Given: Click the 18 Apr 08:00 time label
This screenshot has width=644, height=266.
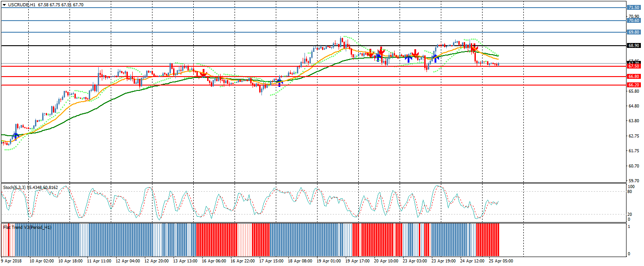Looking at the screenshot, I should tap(300, 261).
